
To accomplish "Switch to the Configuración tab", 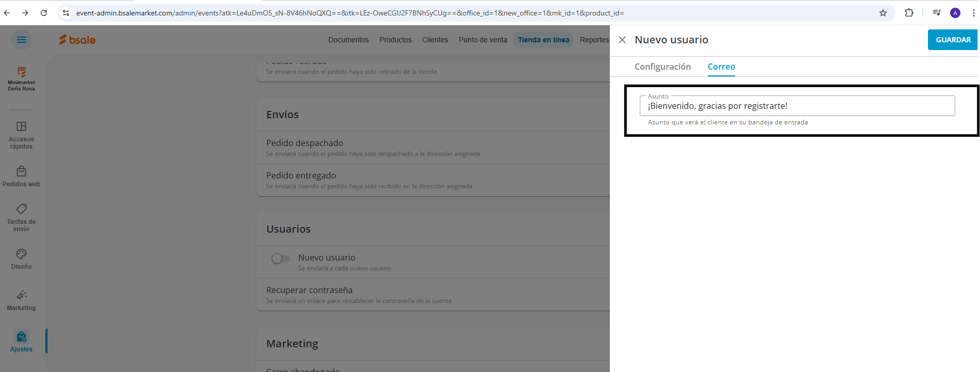I will click(662, 67).
